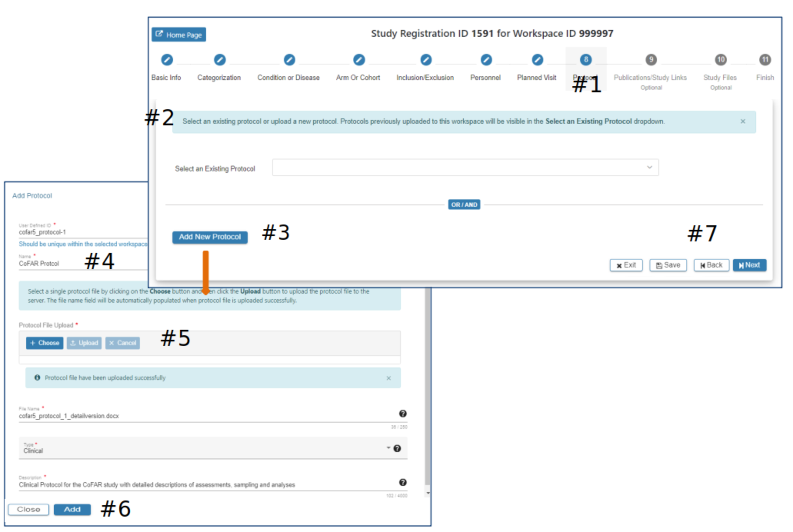Select the Planned Visit step icon
Screen dimensions: 793x532
(x=537, y=60)
